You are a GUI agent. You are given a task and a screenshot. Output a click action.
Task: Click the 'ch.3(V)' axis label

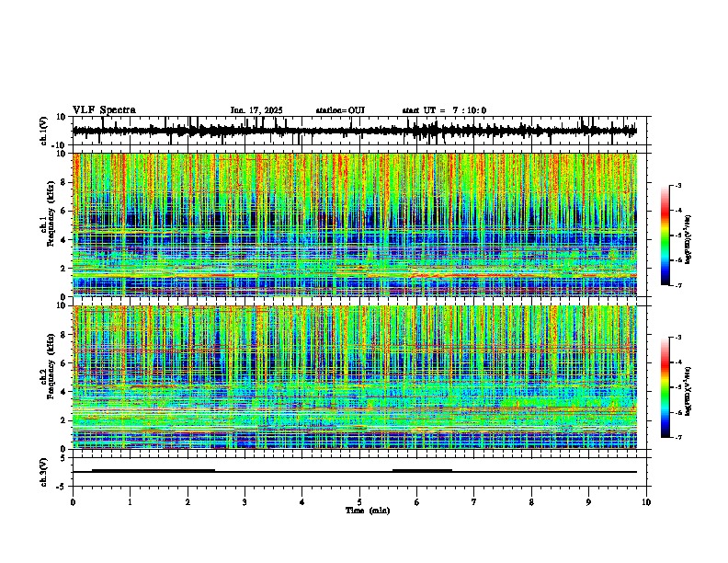44,472
